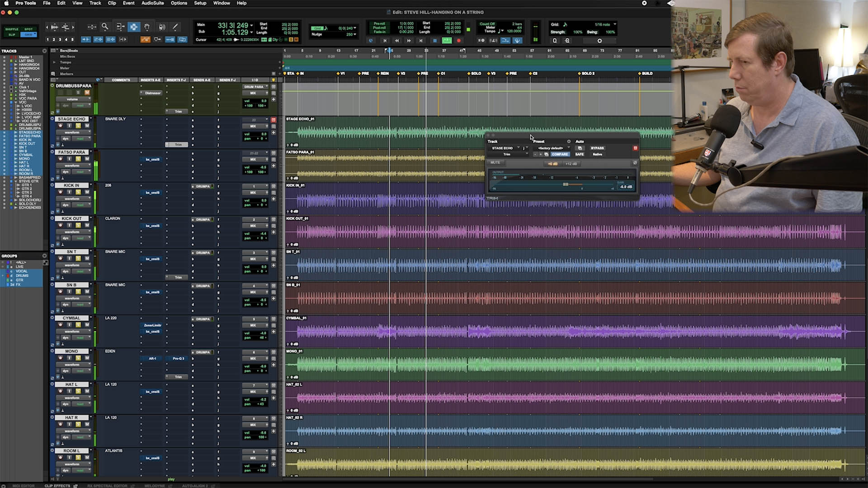Toggle input monitoring on SN T track
868x488 pixels.
69,258
